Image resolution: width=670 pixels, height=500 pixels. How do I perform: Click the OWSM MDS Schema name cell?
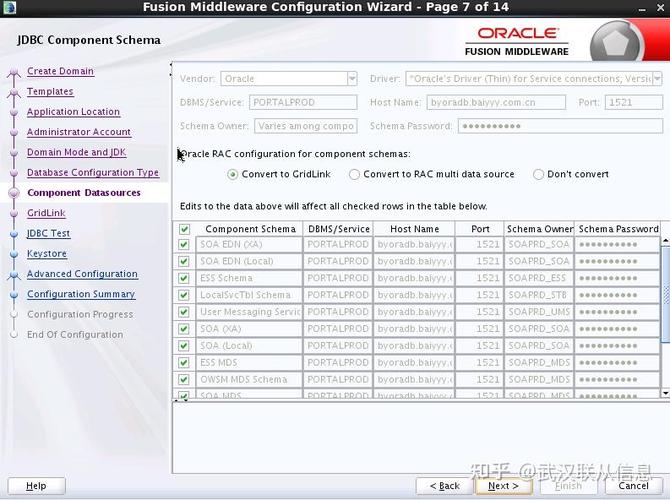pyautogui.click(x=249, y=379)
